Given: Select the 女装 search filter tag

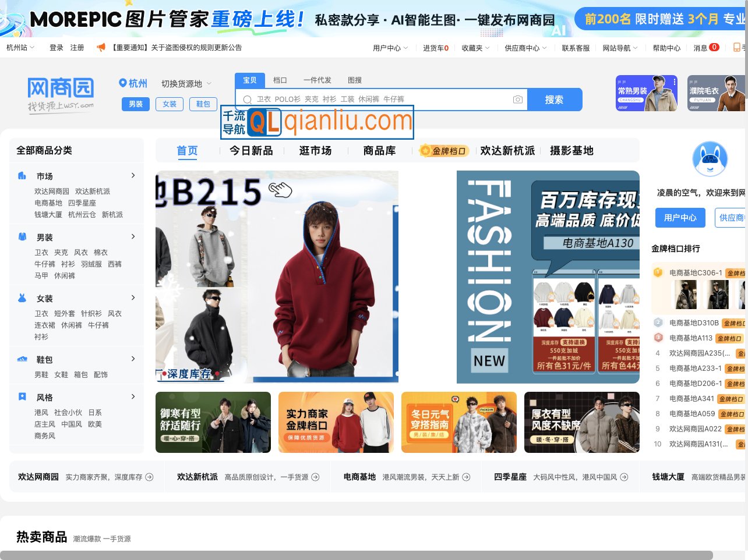Looking at the screenshot, I should (x=170, y=104).
